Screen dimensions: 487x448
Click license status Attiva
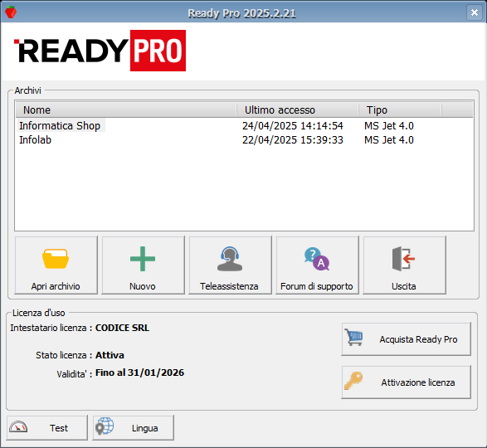point(110,355)
